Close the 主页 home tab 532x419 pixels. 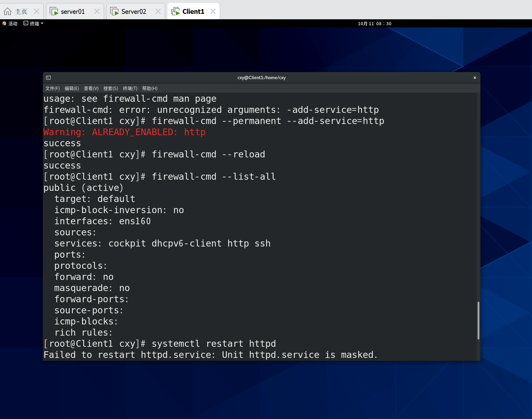pos(36,11)
